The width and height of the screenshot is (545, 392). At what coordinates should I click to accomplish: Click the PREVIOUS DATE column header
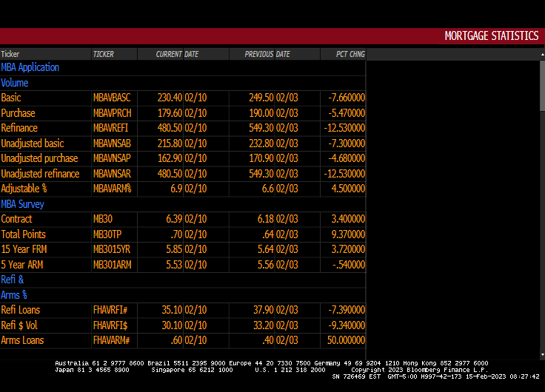(x=267, y=54)
